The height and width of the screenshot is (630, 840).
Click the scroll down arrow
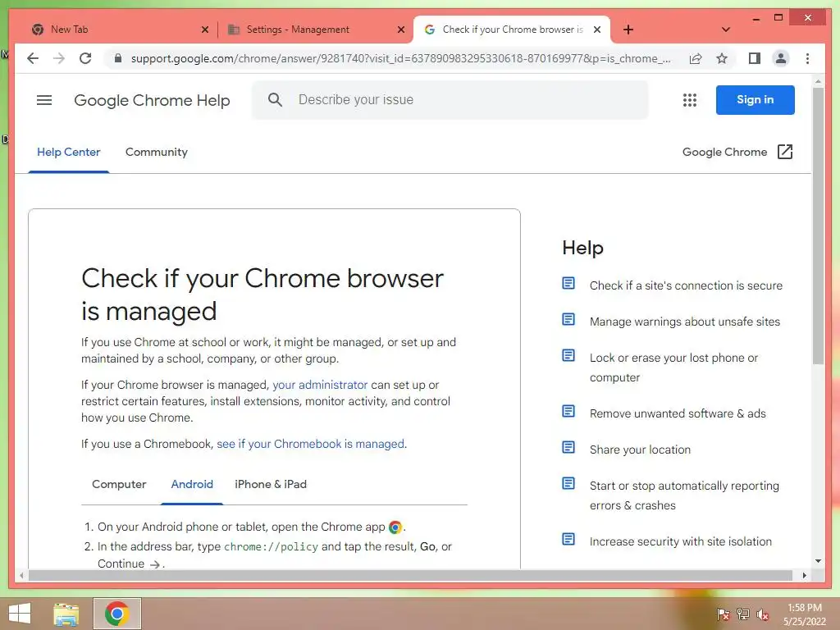[x=818, y=561]
